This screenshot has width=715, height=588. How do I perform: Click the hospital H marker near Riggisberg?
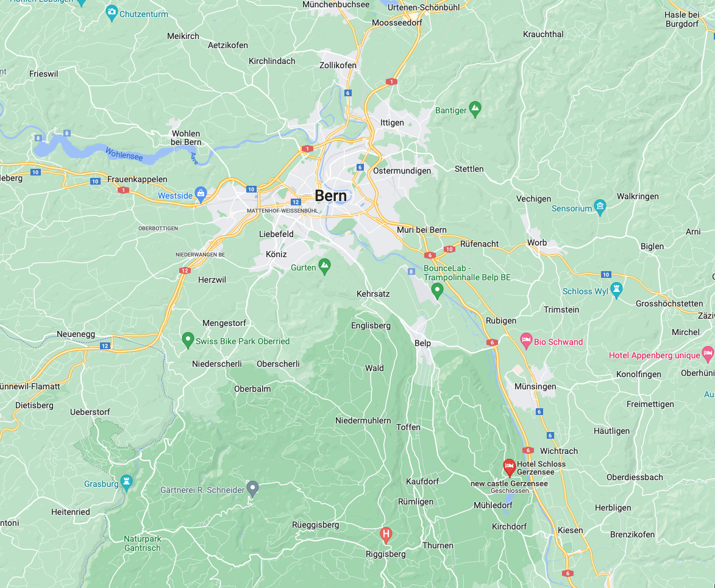(x=386, y=535)
